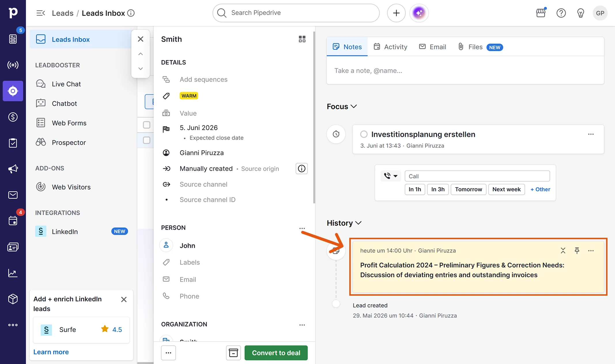Open Insights chart icon in sidebar
The width and height of the screenshot is (615, 364).
13,273
